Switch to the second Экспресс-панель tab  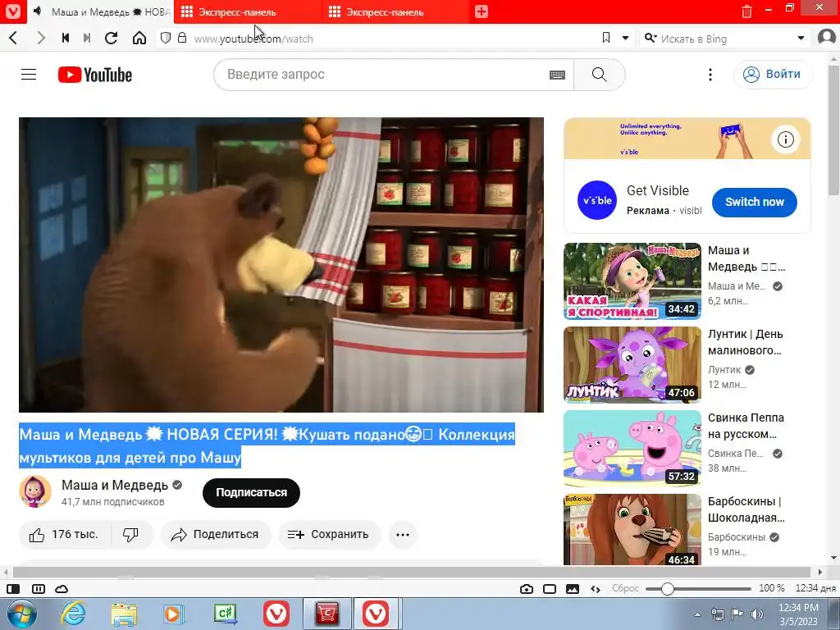click(396, 11)
